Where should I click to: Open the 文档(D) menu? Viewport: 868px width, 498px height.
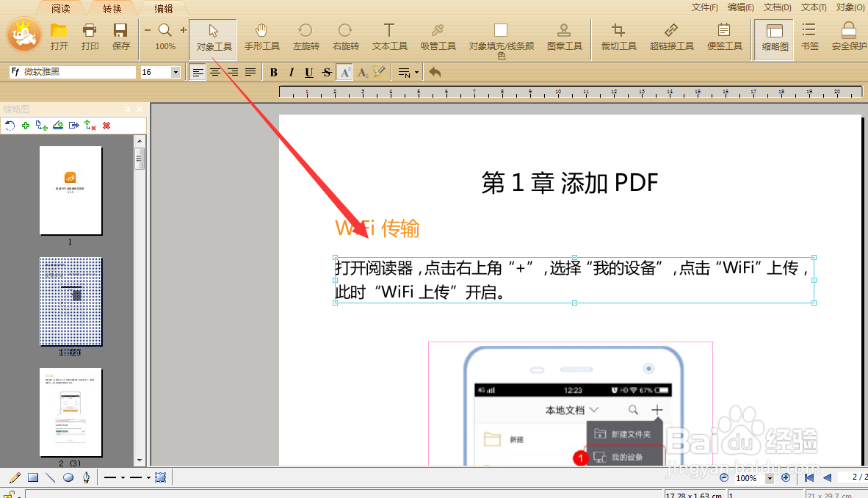tap(777, 7)
